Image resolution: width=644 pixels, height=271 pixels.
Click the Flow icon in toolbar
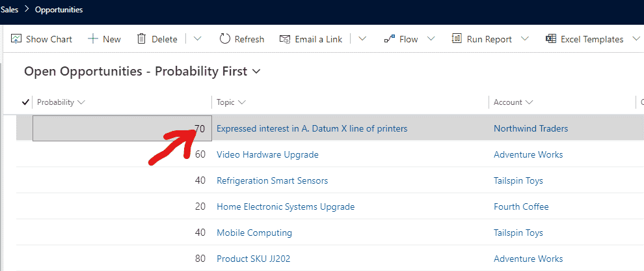(x=390, y=39)
